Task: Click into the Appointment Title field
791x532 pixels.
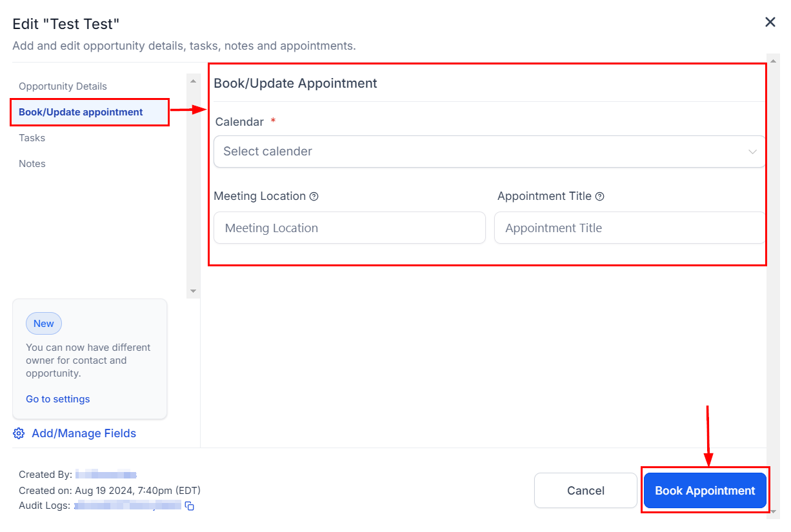Action: click(629, 228)
